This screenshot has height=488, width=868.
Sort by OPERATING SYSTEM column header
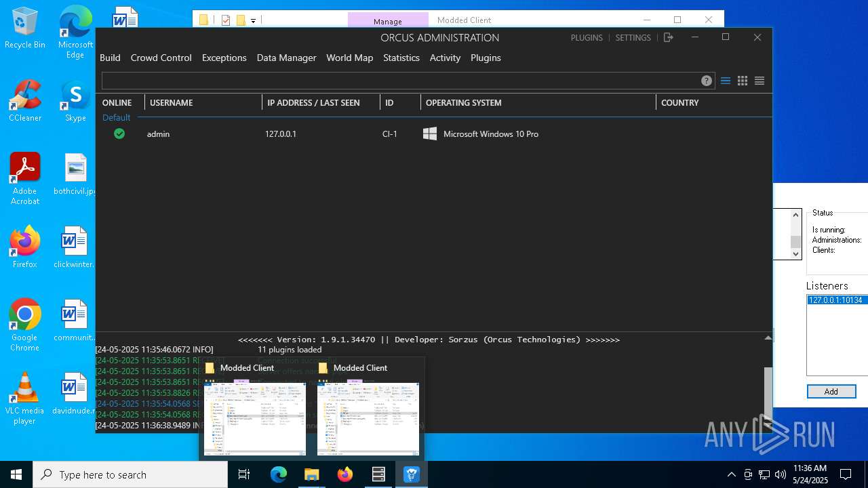[463, 103]
